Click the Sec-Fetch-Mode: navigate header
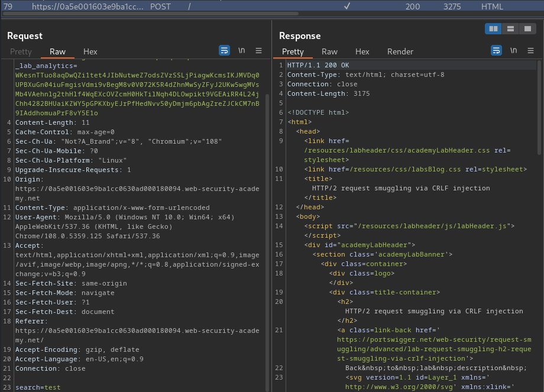The image size is (544, 392). 65,293
